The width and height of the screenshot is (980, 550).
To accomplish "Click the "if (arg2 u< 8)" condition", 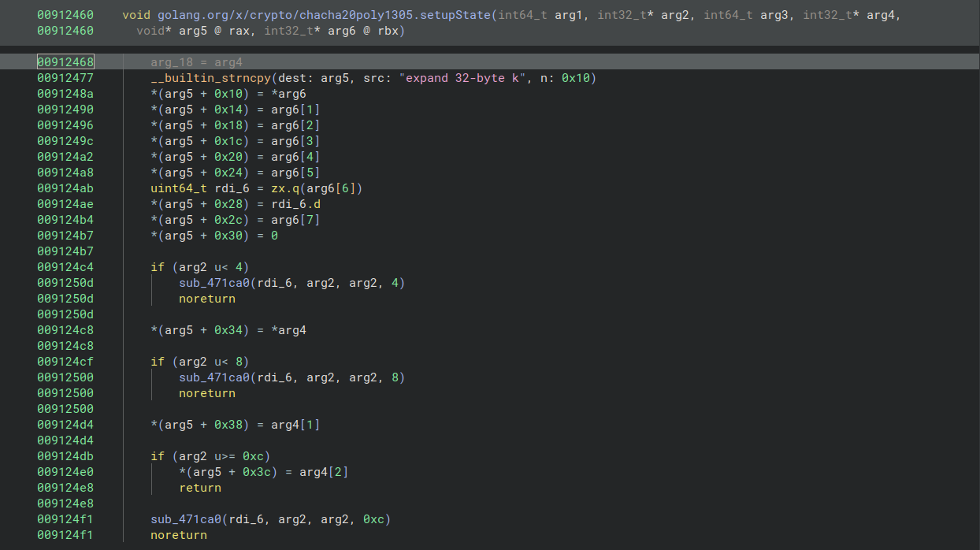I will [x=200, y=362].
